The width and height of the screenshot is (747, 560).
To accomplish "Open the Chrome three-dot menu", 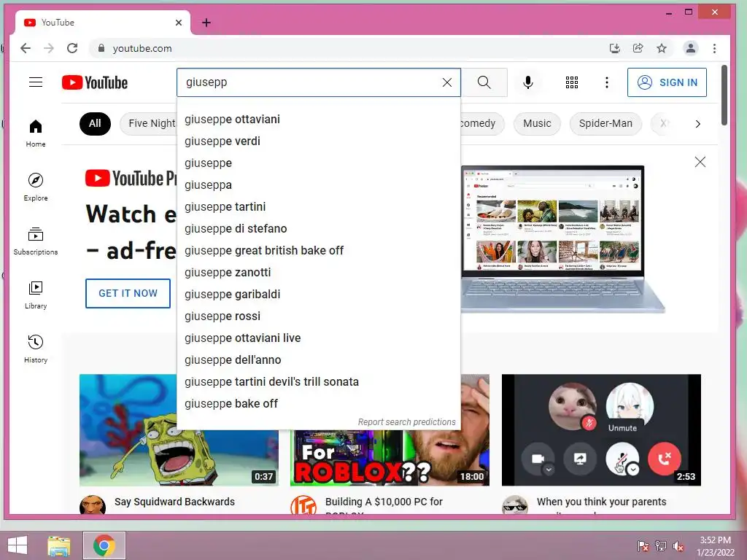I will tap(714, 48).
